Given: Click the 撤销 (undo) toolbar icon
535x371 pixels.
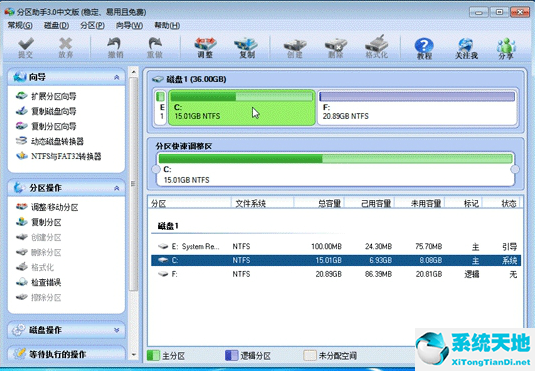Looking at the screenshot, I should coord(115,47).
